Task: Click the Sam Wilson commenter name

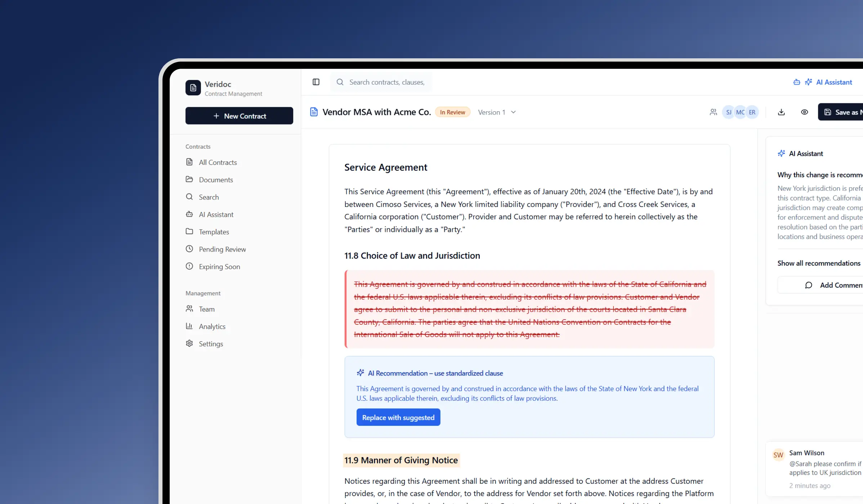Action: point(807,453)
